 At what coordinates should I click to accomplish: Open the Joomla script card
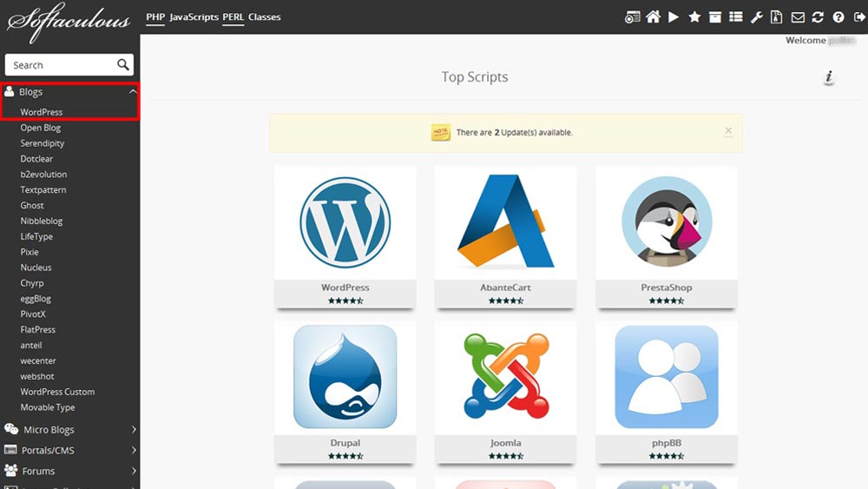tap(505, 392)
